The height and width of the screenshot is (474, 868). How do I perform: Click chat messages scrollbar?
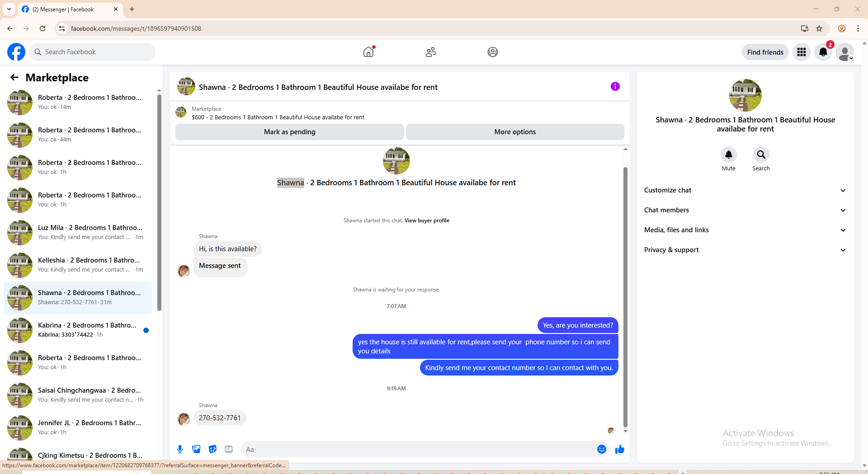[625, 297]
